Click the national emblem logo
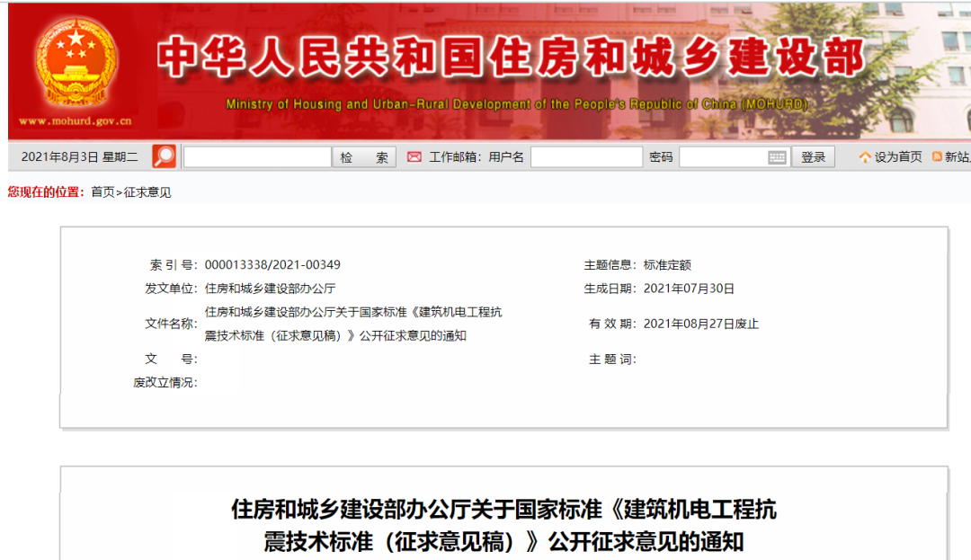 coord(76,65)
